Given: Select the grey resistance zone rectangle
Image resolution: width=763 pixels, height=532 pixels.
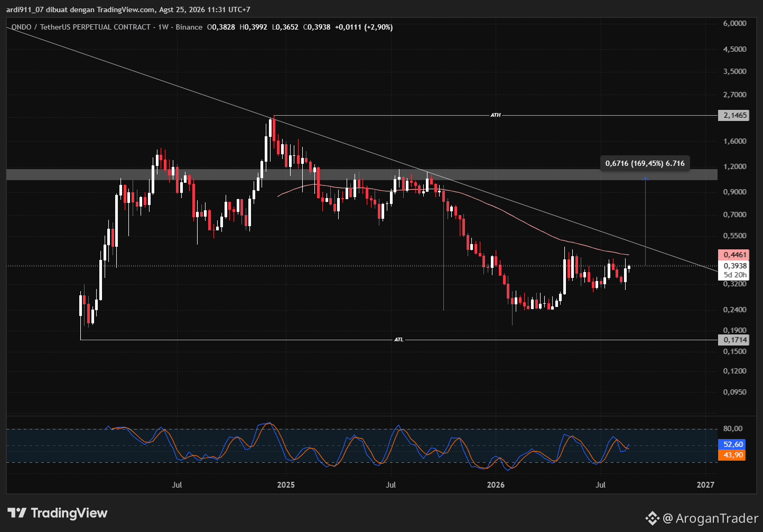Looking at the screenshot, I should coord(362,174).
